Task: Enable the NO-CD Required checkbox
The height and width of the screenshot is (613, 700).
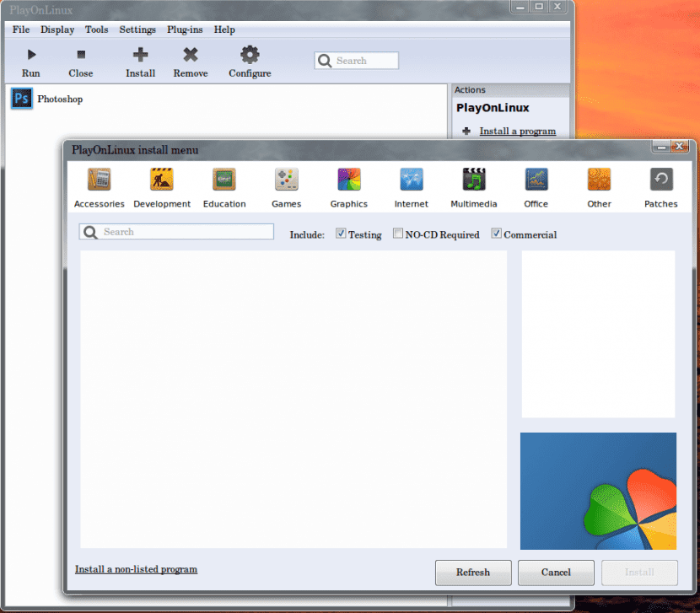Action: pyautogui.click(x=398, y=234)
